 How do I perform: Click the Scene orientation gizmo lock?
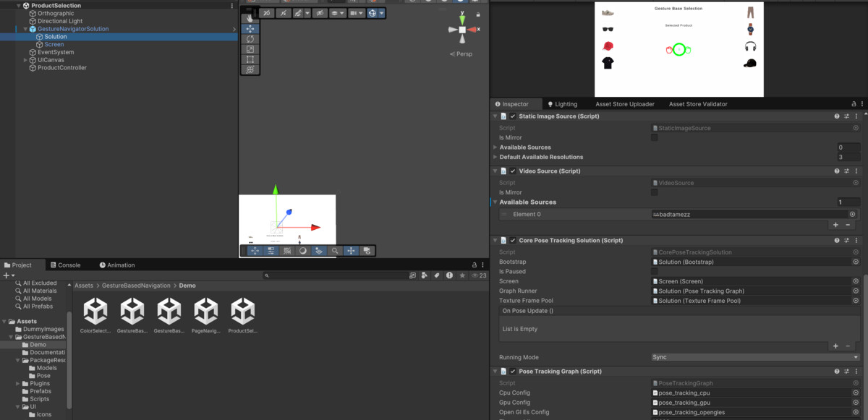pos(478,14)
